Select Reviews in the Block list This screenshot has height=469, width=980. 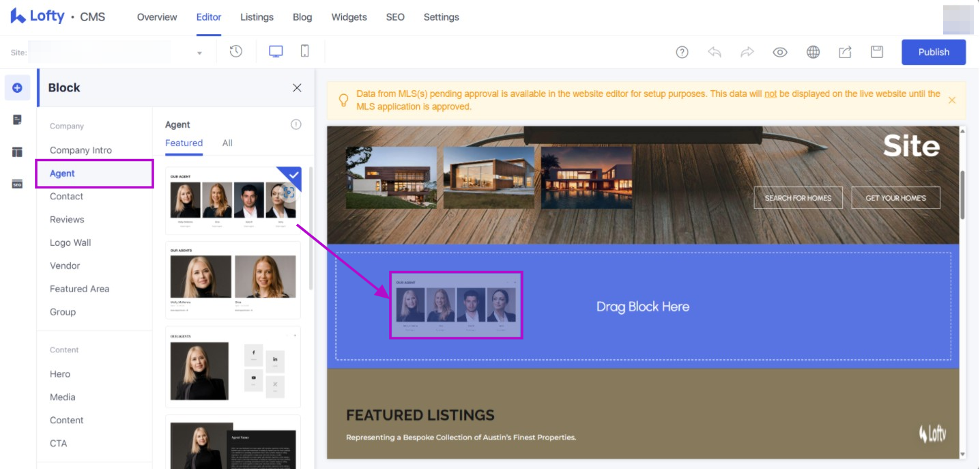click(x=67, y=219)
